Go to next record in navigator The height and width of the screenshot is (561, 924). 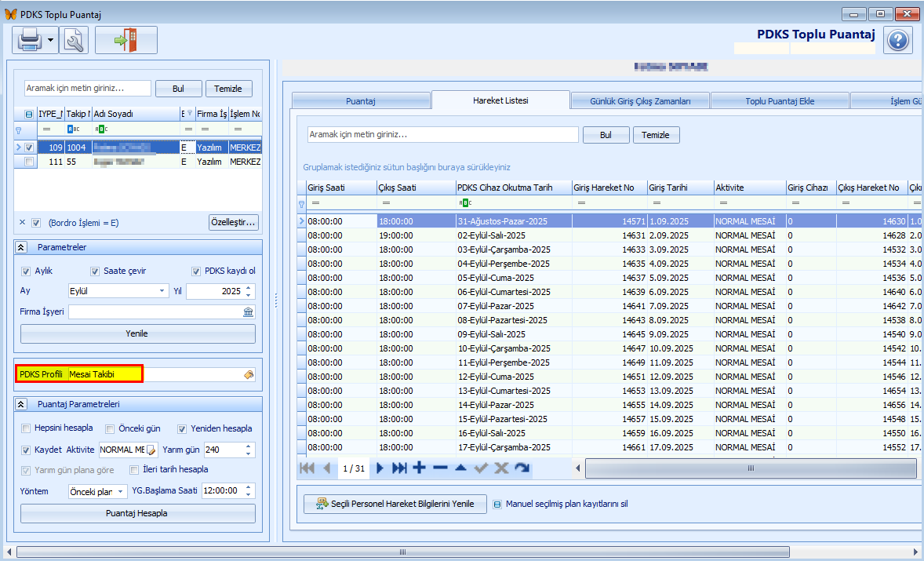pos(380,468)
